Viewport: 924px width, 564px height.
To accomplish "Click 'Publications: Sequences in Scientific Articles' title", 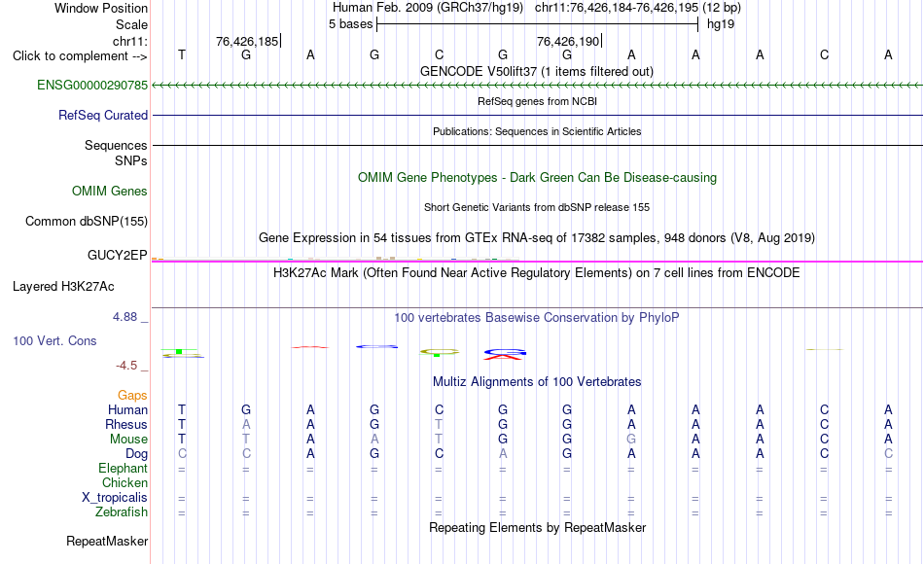I will [x=537, y=131].
